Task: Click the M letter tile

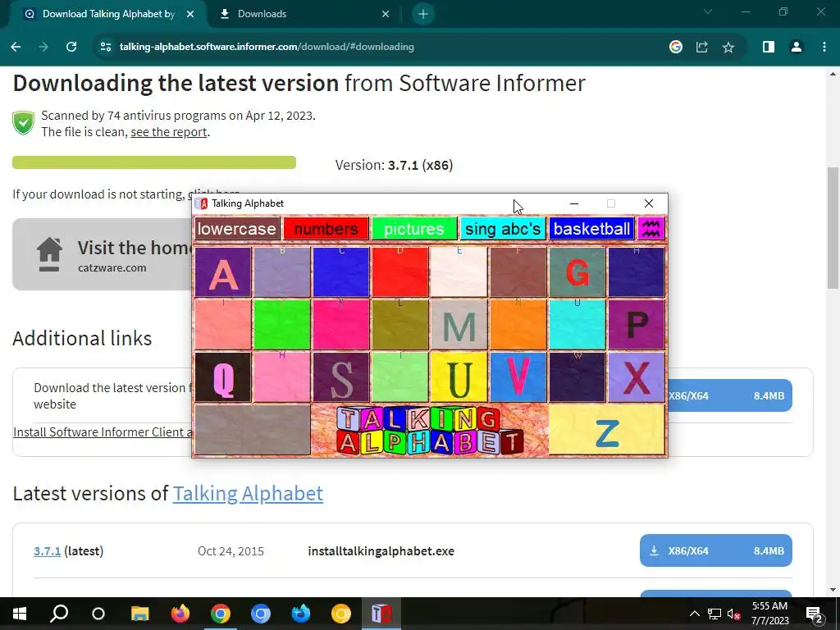Action: pyautogui.click(x=459, y=324)
